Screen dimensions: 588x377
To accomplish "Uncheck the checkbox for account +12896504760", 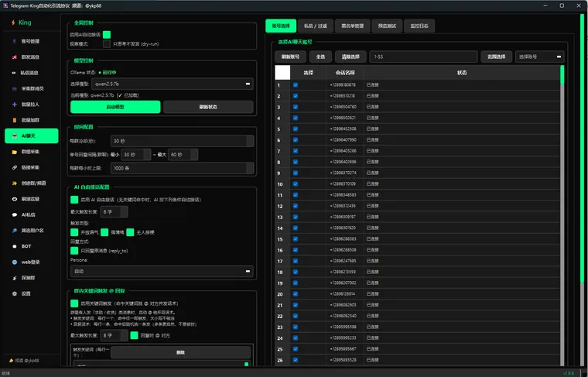I will (296, 107).
